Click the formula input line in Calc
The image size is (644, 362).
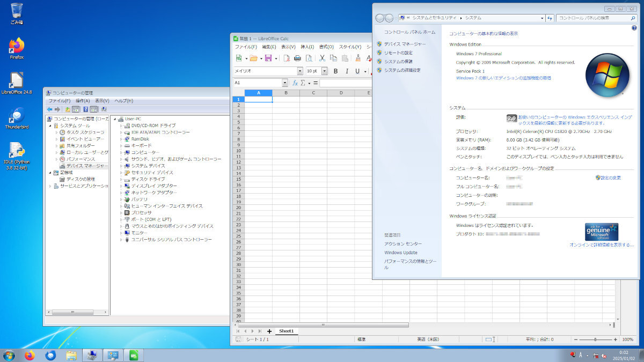346,83
